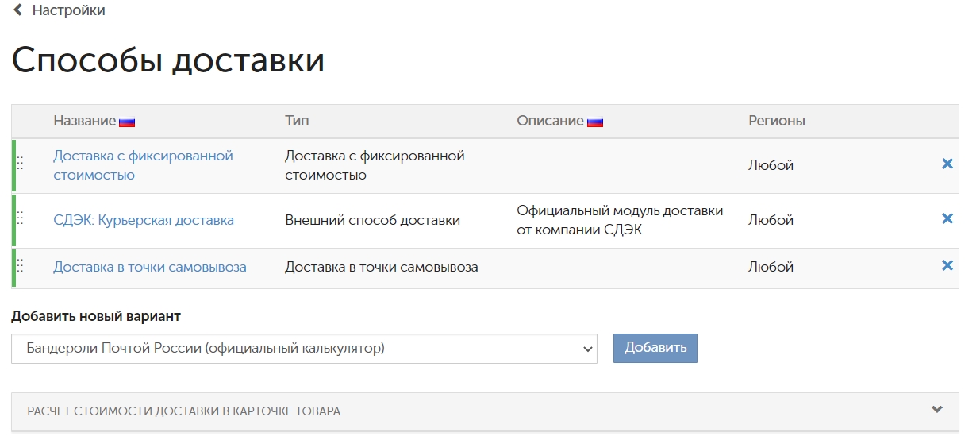Image resolution: width=980 pixels, height=444 pixels.
Task: Delete the Доставка в точки самовывоза row
Action: [x=947, y=265]
